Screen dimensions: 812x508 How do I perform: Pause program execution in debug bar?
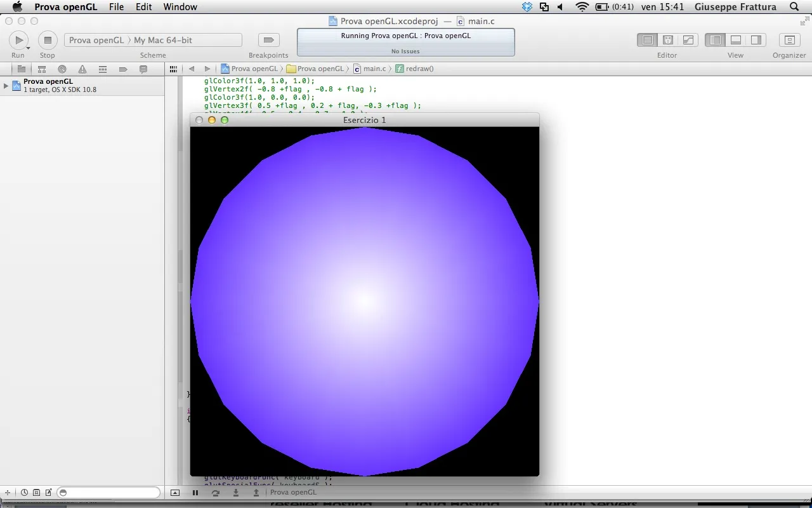coord(195,492)
